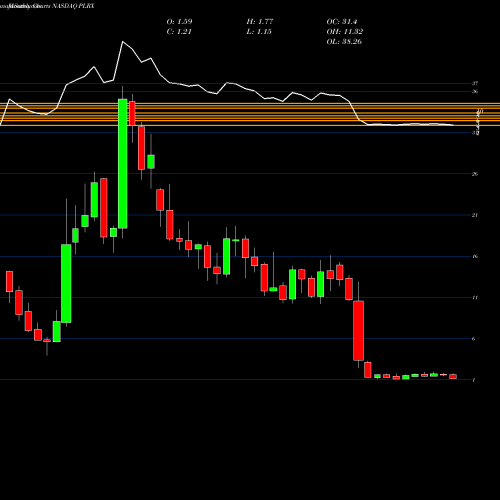The width and height of the screenshot is (500, 500).
Task: Click the price axis label '11'
Action: click(x=475, y=297)
